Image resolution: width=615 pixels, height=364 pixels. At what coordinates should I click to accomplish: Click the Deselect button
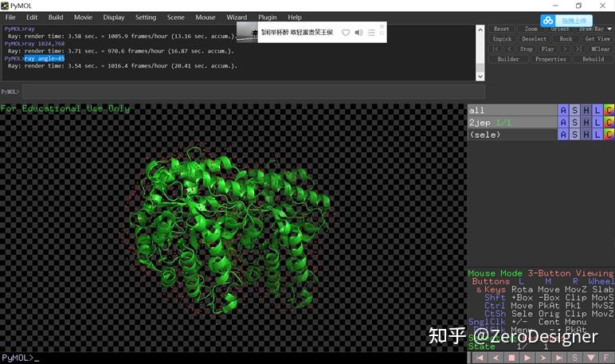point(535,39)
